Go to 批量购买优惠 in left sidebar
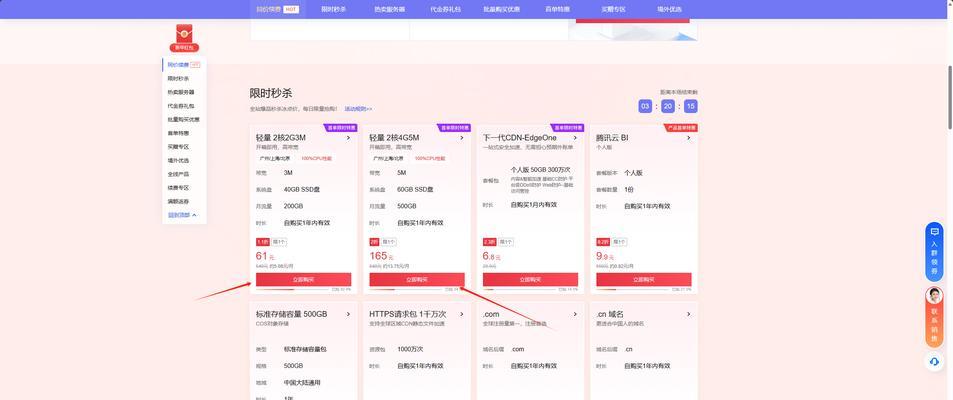 pyautogui.click(x=184, y=119)
